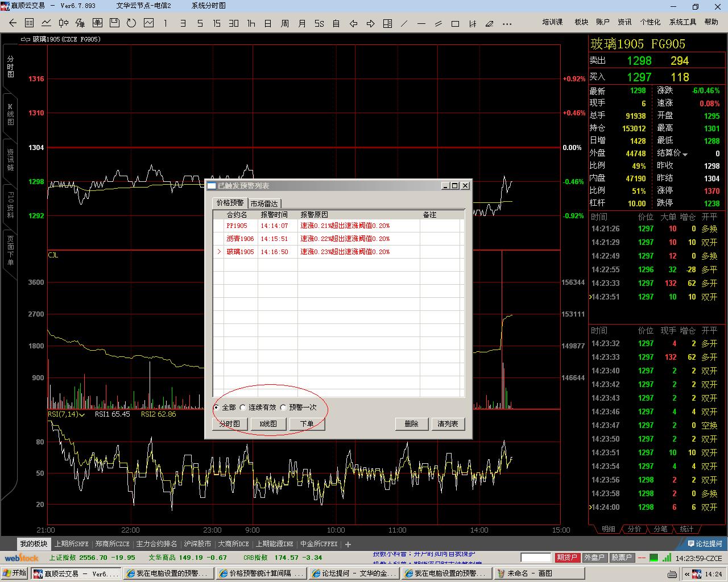Viewport: 728px width, 582px height.
Task: Click the 下单 button in alert dialog
Action: 307,424
